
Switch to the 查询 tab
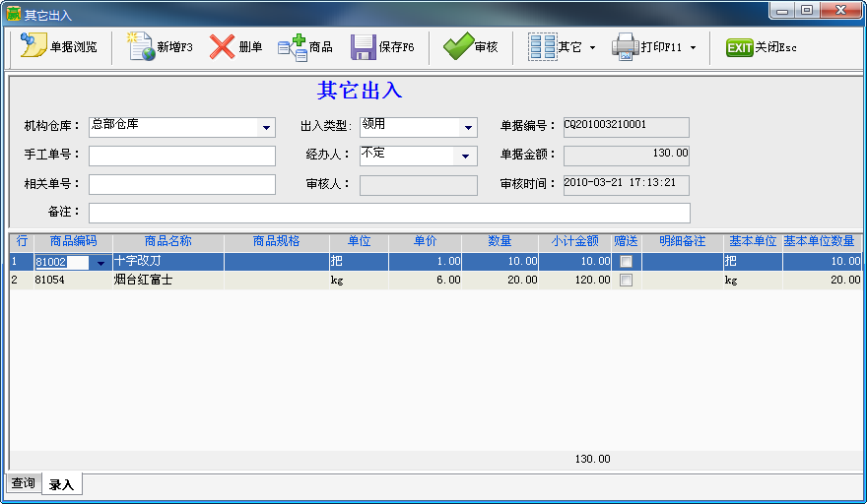(23, 483)
